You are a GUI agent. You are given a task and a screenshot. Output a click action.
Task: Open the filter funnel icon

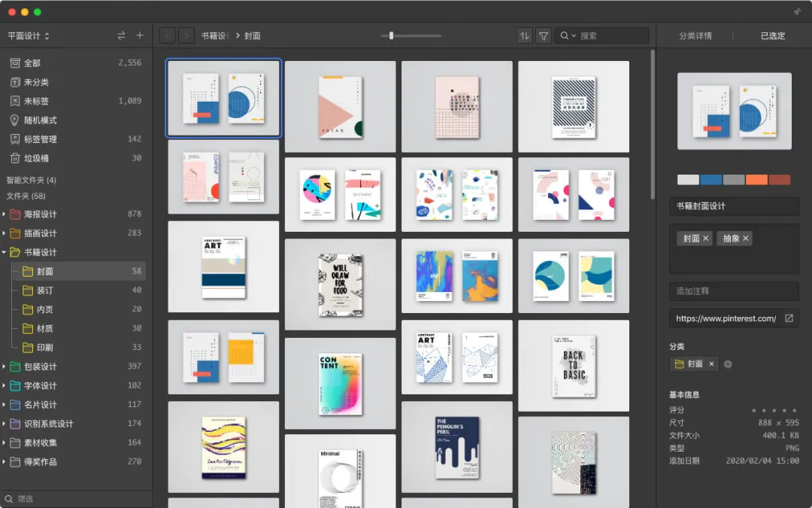tap(544, 36)
